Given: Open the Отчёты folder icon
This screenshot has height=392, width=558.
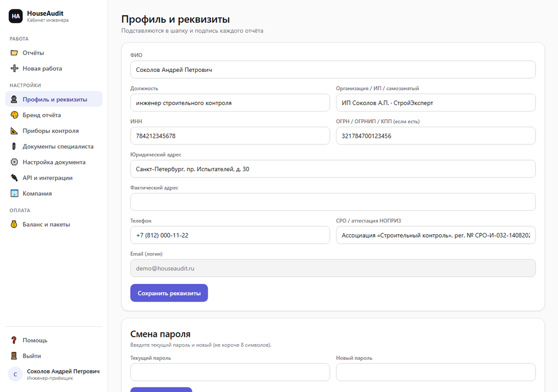Looking at the screenshot, I should [x=15, y=52].
